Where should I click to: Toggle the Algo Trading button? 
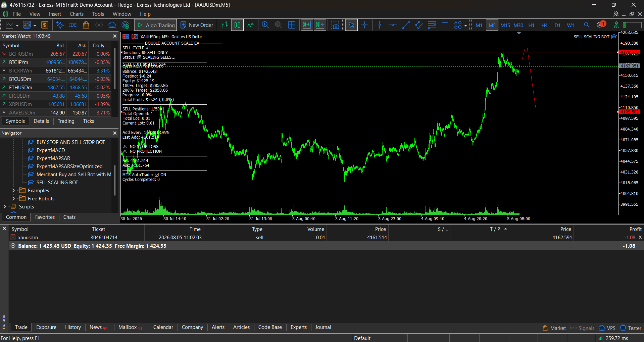[156, 25]
